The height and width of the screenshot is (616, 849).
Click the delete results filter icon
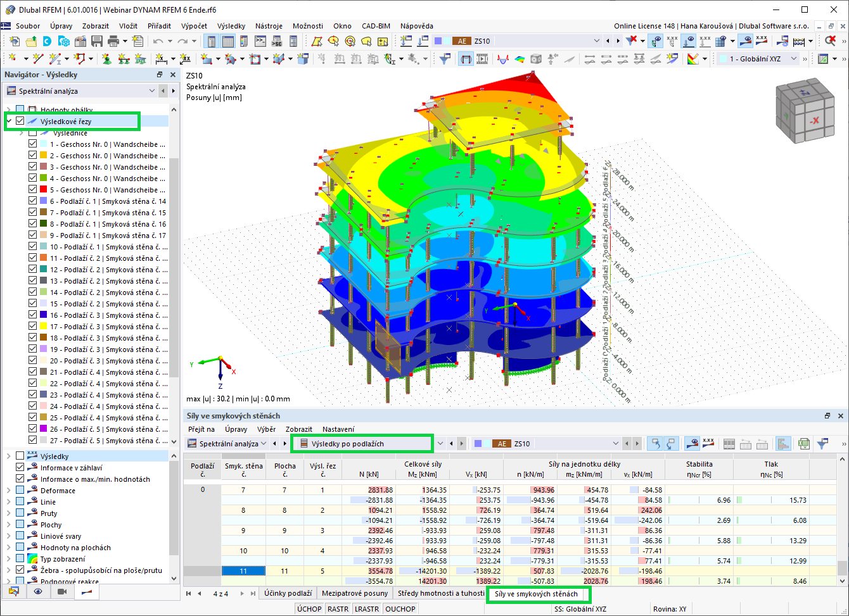(x=632, y=41)
